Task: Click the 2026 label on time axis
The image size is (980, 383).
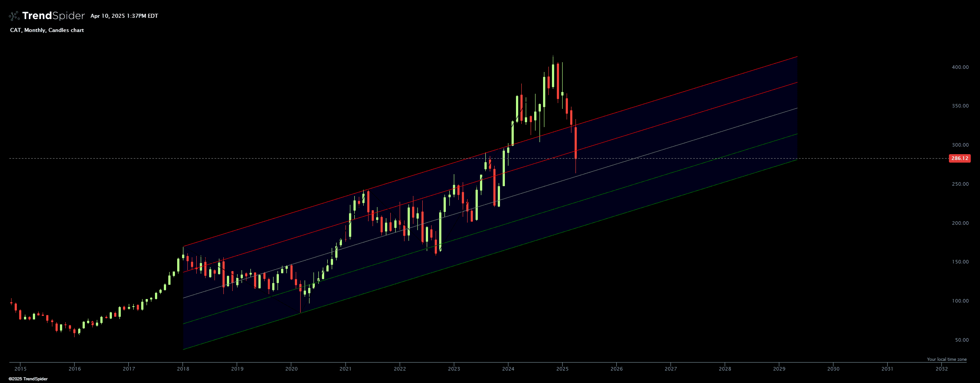Action: point(616,369)
